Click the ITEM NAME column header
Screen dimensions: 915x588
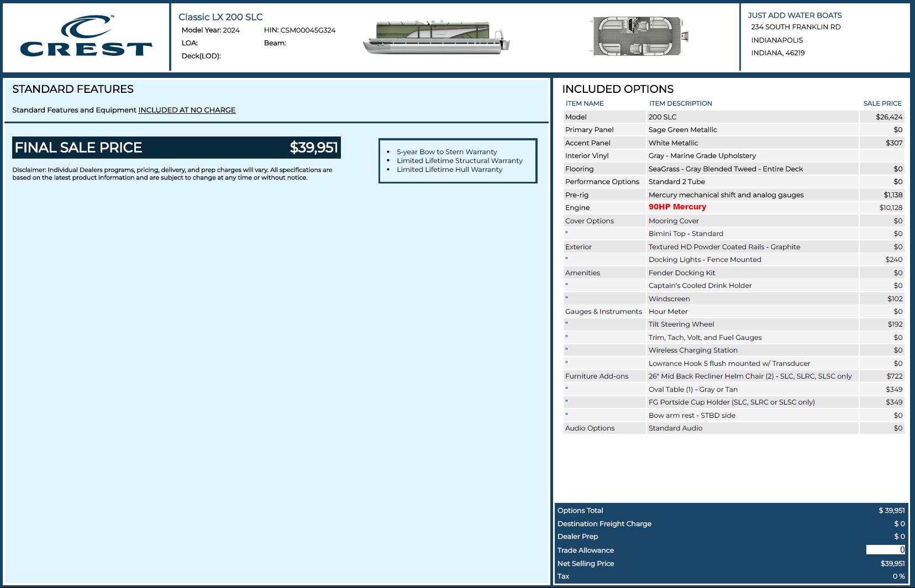(x=585, y=103)
